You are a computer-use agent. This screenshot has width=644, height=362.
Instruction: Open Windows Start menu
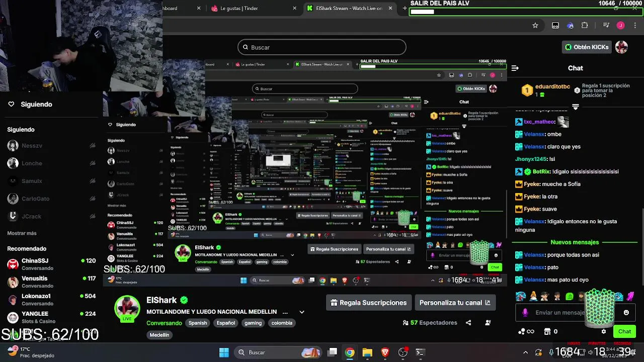pyautogui.click(x=224, y=352)
